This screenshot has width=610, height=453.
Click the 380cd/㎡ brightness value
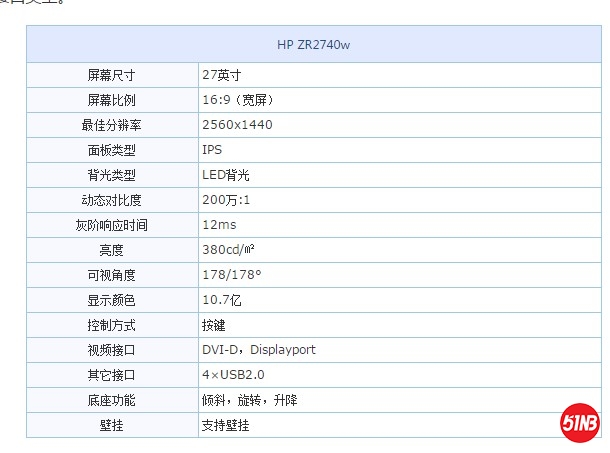[x=232, y=250]
